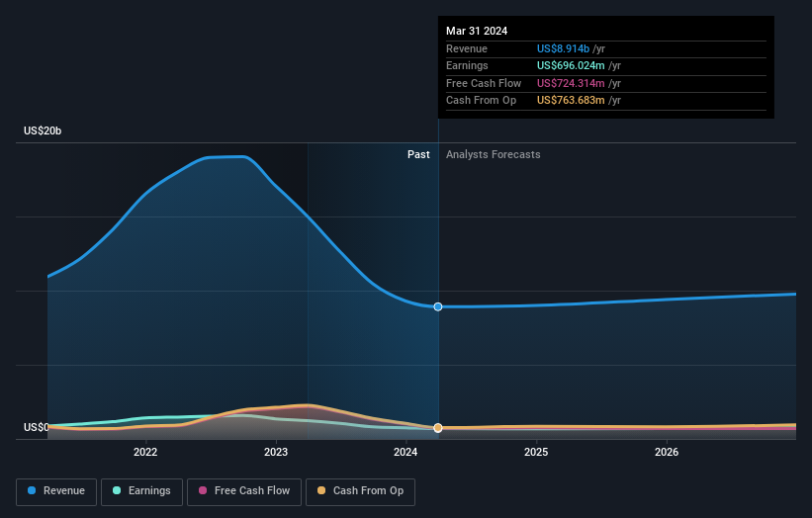812x518 pixels.
Task: Click the US$0 y-axis label
Action: (36, 427)
